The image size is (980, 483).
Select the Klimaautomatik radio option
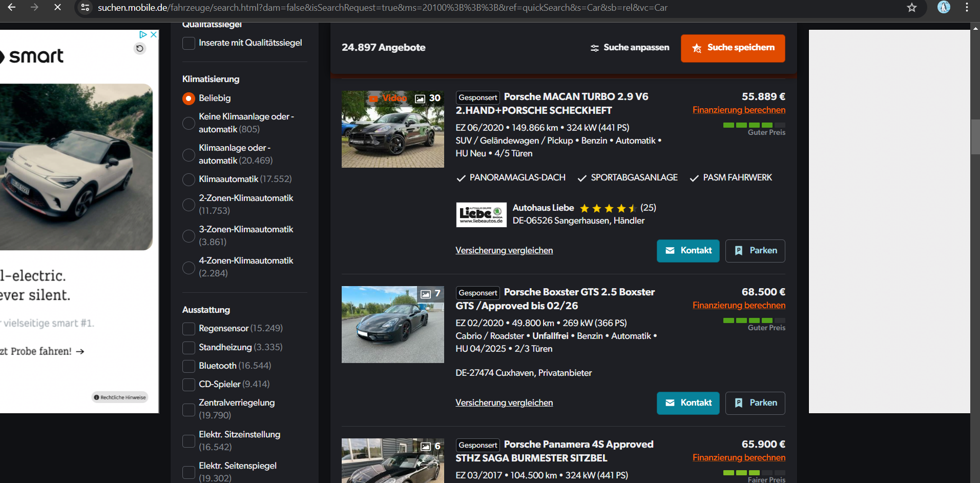[x=189, y=179]
